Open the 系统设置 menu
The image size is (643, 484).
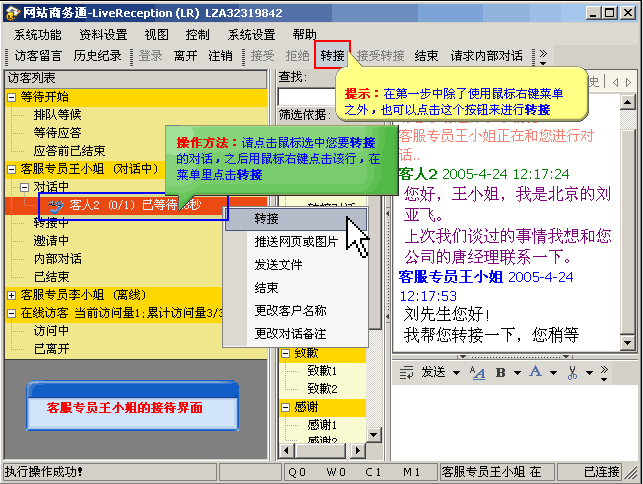click(251, 34)
